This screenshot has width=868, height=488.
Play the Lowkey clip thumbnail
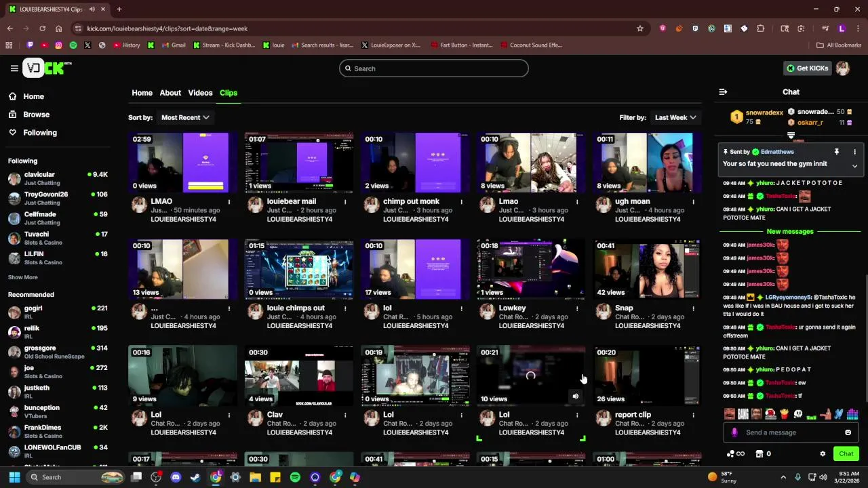[531, 269]
